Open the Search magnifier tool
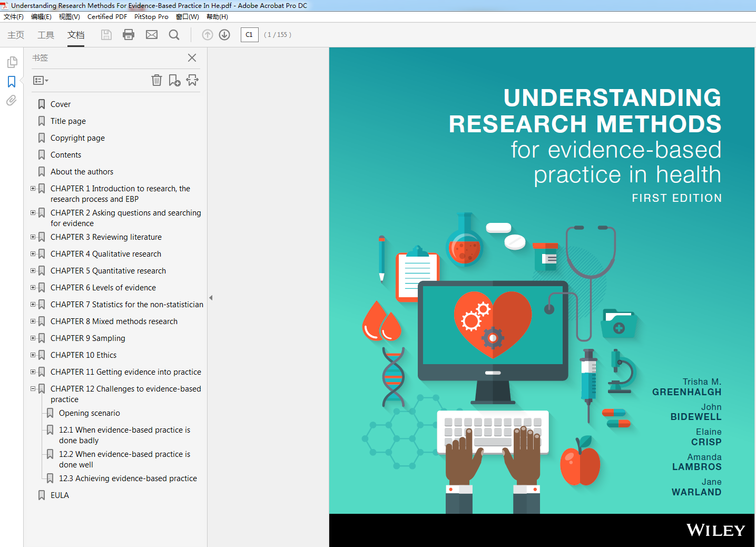The width and height of the screenshot is (756, 547). click(x=174, y=35)
